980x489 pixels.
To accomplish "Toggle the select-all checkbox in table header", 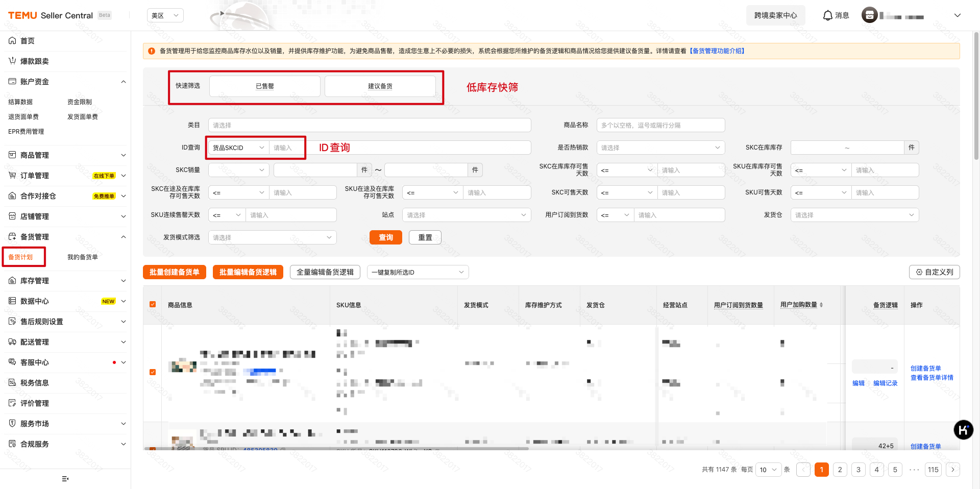I will coord(153,304).
